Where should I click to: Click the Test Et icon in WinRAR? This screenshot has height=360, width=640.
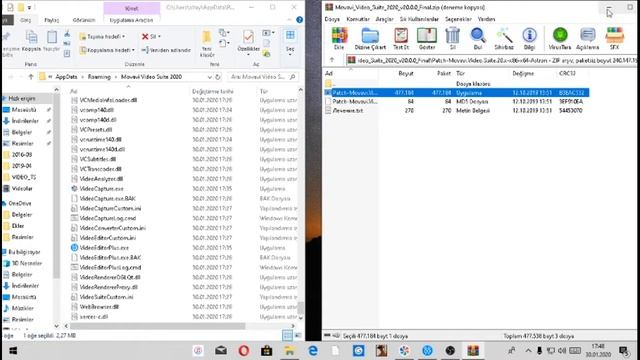pos(401,38)
